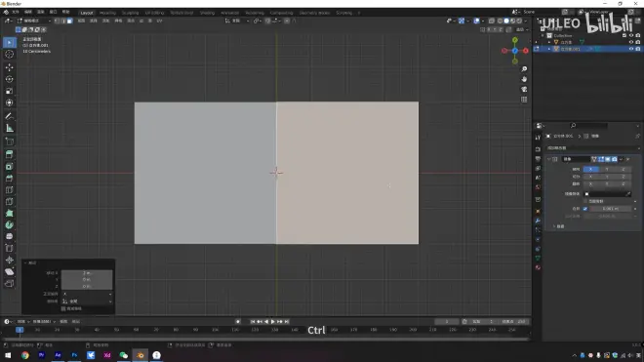Select the Inset Faces tool
Viewport: 644px width, 362px height.
coord(10,167)
